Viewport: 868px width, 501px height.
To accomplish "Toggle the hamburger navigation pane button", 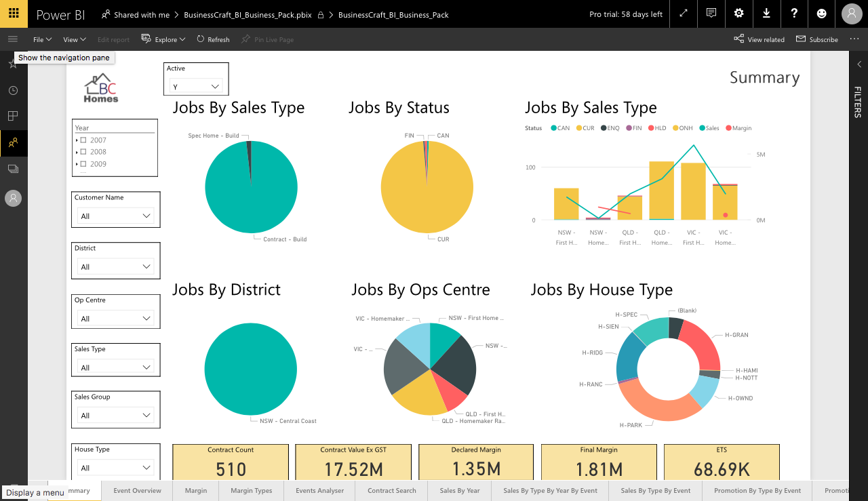I will [x=13, y=39].
